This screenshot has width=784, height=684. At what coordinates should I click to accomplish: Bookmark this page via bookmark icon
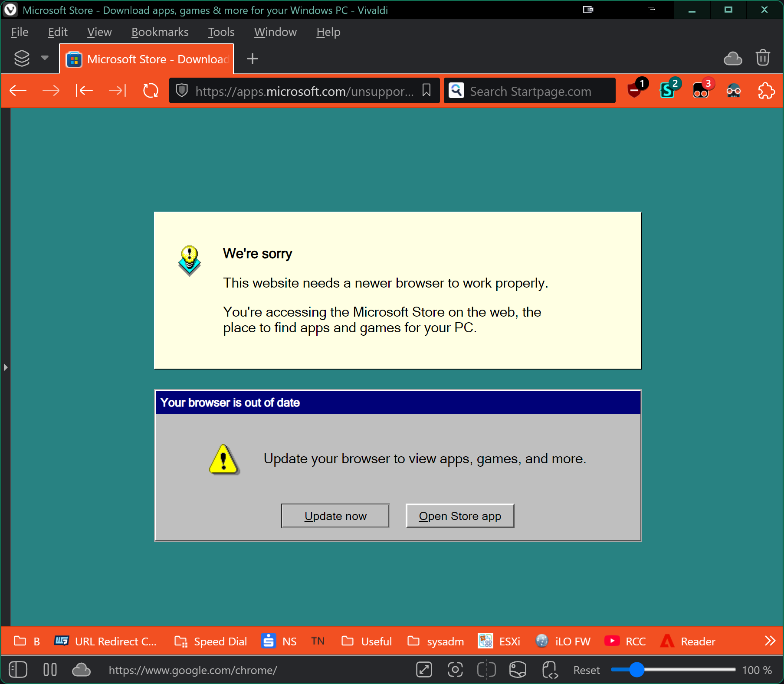tap(426, 91)
